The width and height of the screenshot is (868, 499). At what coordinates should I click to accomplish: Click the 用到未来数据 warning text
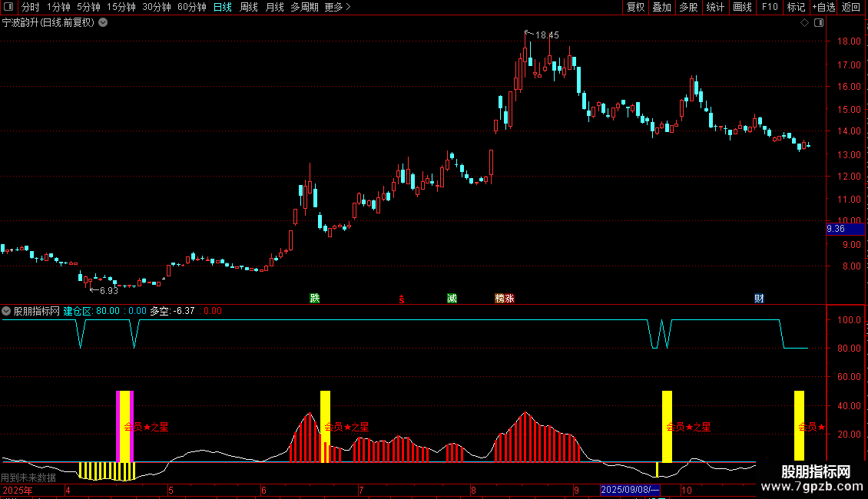coord(28,478)
